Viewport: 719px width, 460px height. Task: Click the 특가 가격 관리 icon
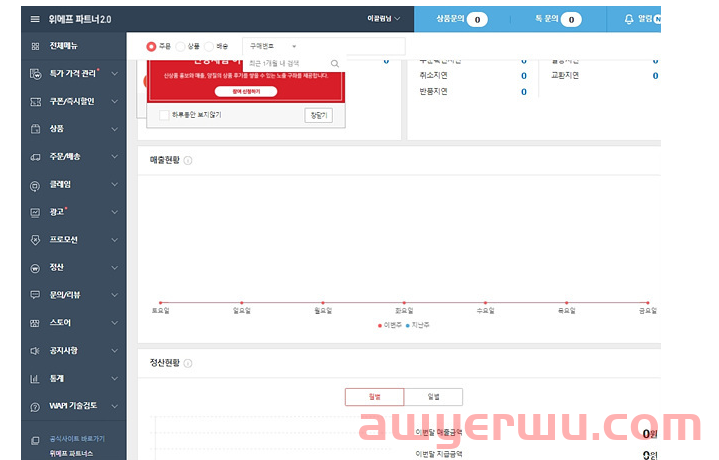(35, 73)
